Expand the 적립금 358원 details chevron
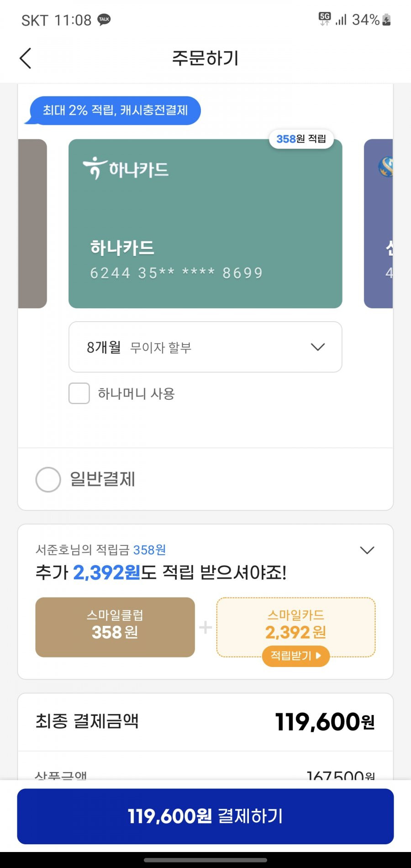The image size is (411, 868). tap(367, 550)
